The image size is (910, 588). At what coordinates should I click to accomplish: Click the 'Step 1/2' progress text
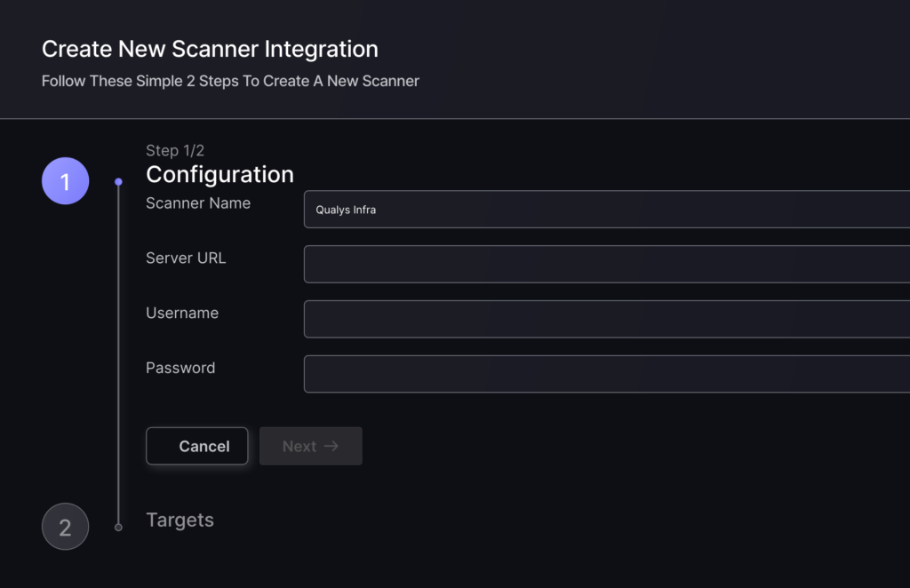pyautogui.click(x=175, y=151)
